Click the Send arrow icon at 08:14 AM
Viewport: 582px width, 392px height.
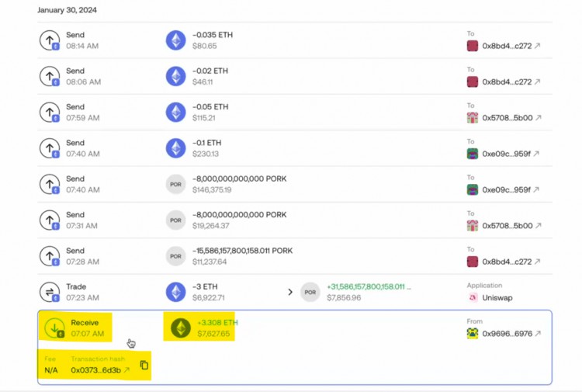[50, 40]
